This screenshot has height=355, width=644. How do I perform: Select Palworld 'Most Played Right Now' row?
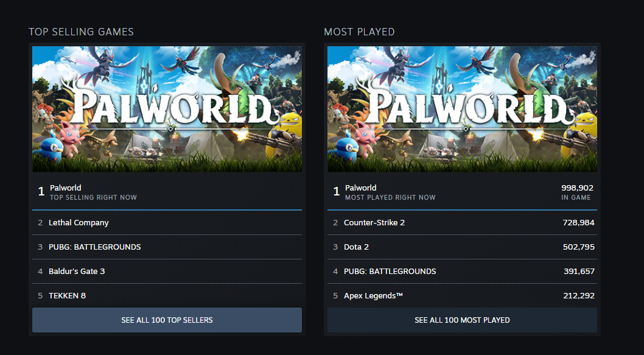click(462, 192)
